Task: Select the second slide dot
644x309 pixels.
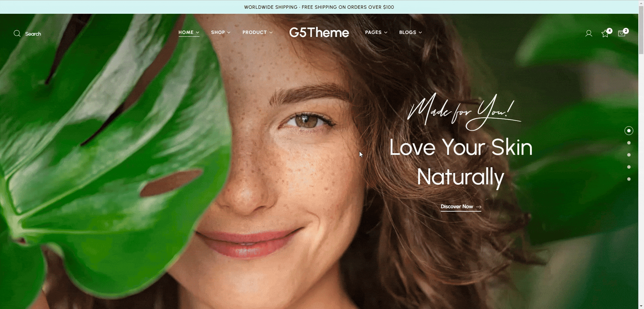Action: point(629,143)
